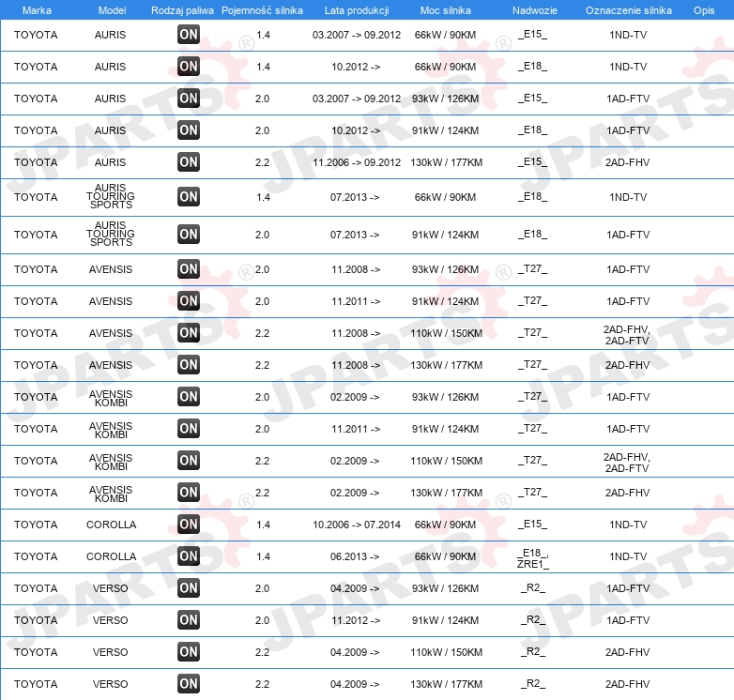Click the ON icon for Auris Touring Sports 2.0
Screen dimensions: 734x700
point(188,234)
